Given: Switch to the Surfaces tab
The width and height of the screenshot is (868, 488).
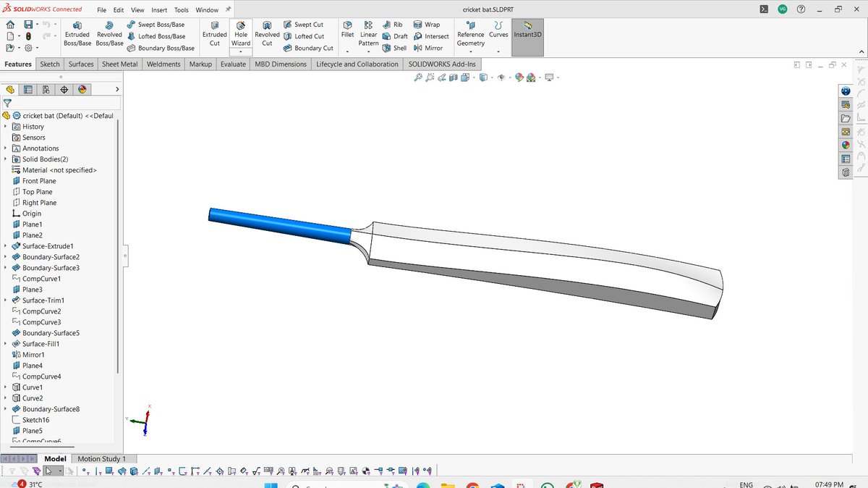Looking at the screenshot, I should pos(81,64).
